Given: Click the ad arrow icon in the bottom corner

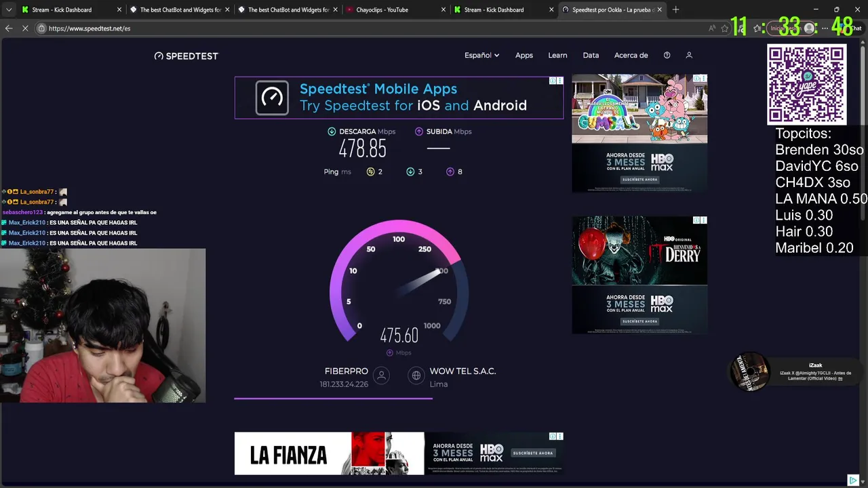Looking at the screenshot, I should point(853,481).
